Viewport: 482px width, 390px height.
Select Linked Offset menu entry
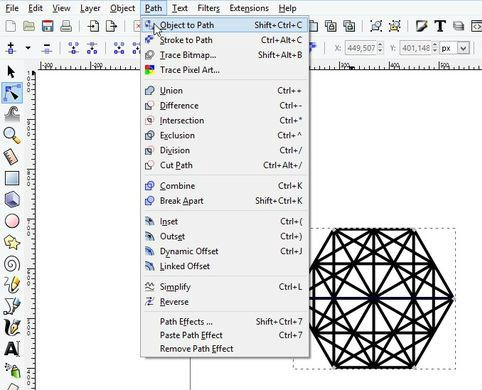click(225, 266)
